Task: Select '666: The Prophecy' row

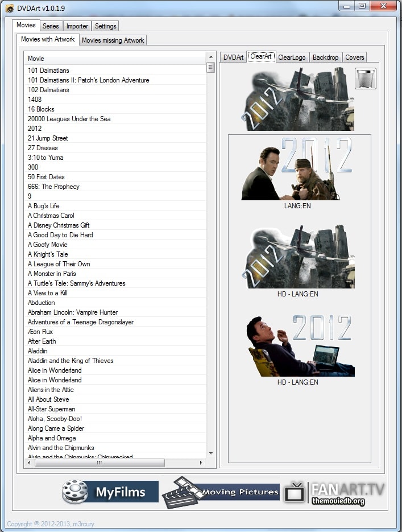Action: [115, 187]
